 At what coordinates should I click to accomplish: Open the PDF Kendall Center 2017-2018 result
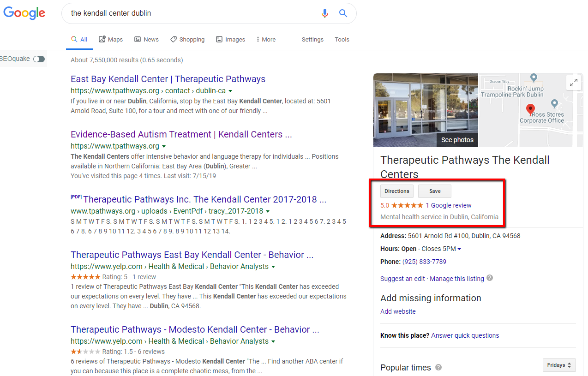[x=204, y=199]
